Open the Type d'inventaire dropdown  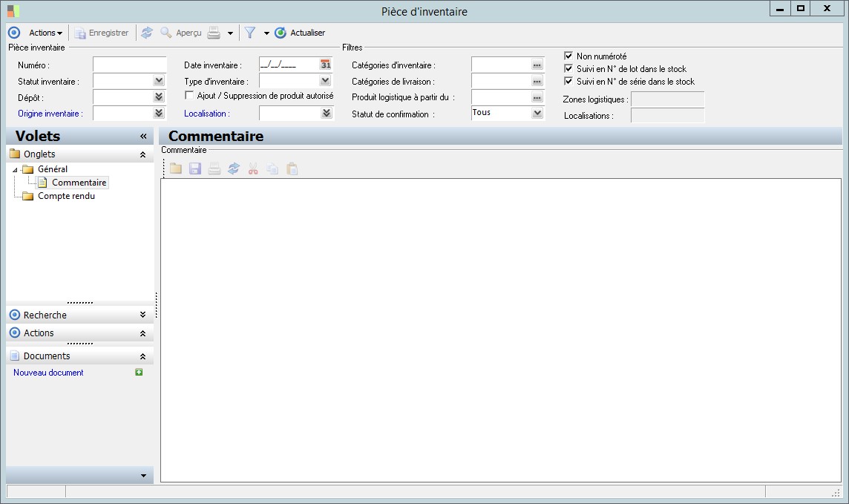coord(325,81)
